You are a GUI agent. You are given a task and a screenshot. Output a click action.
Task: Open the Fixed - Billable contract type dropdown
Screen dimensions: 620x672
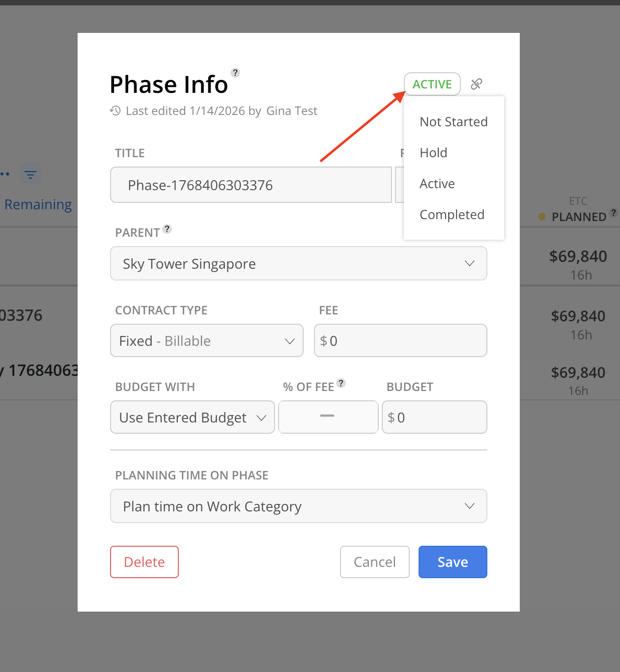(x=207, y=340)
